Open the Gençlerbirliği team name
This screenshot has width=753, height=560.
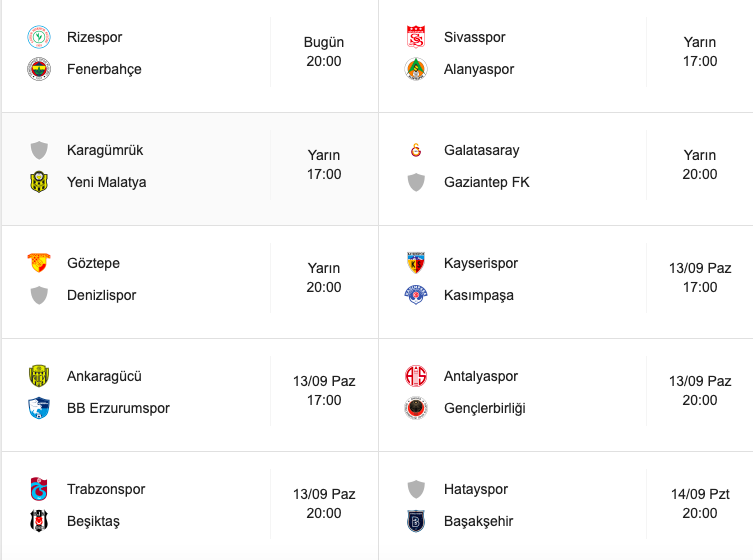point(485,408)
